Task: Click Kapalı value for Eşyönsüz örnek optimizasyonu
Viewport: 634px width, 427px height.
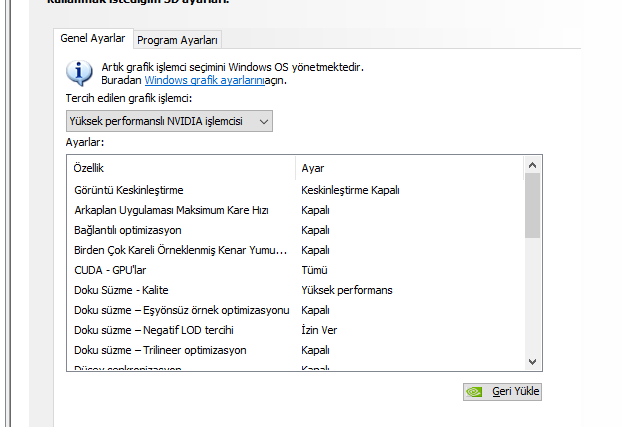Action: tap(315, 310)
